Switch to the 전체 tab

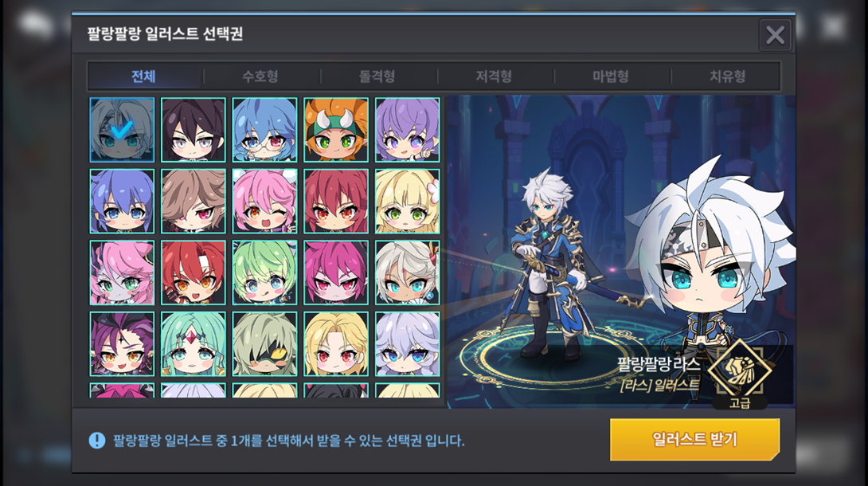click(144, 76)
